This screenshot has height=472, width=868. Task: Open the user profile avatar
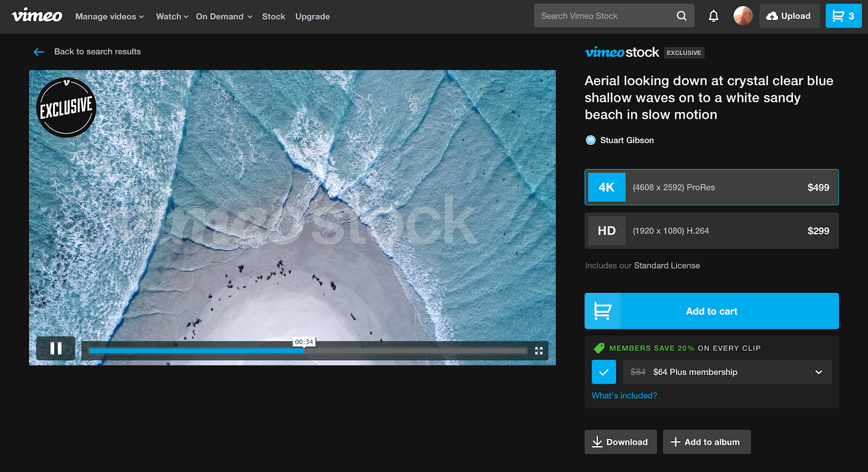[x=743, y=16]
